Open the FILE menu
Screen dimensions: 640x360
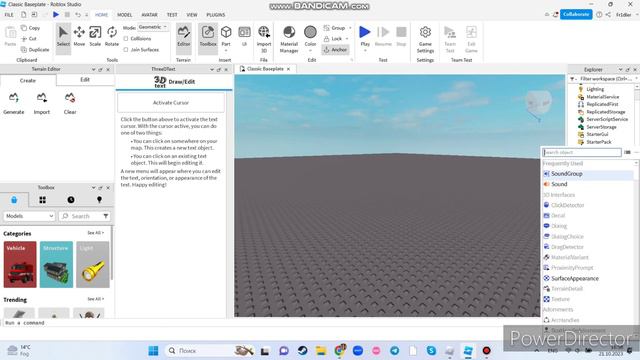9,15
